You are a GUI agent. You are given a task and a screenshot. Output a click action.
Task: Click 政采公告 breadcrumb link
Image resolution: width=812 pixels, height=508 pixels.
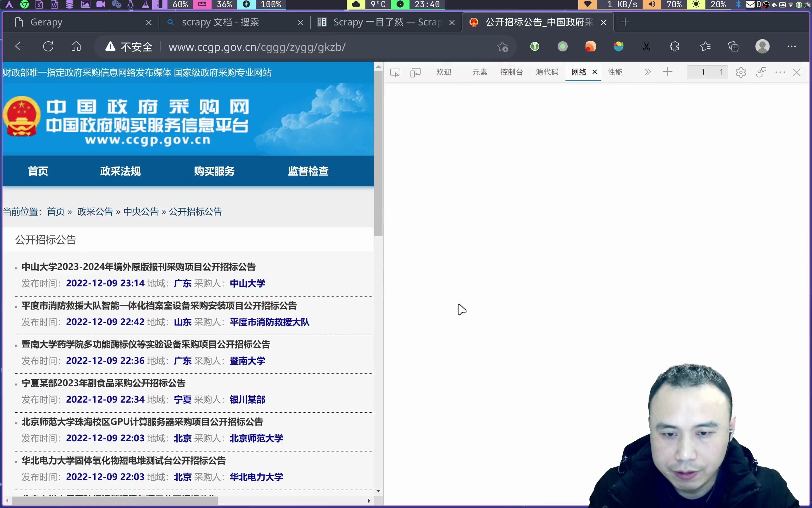(x=95, y=212)
